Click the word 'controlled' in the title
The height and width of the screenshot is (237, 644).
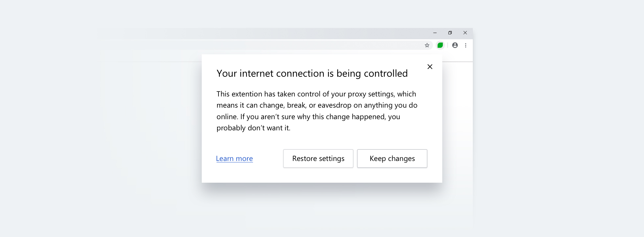coord(385,73)
